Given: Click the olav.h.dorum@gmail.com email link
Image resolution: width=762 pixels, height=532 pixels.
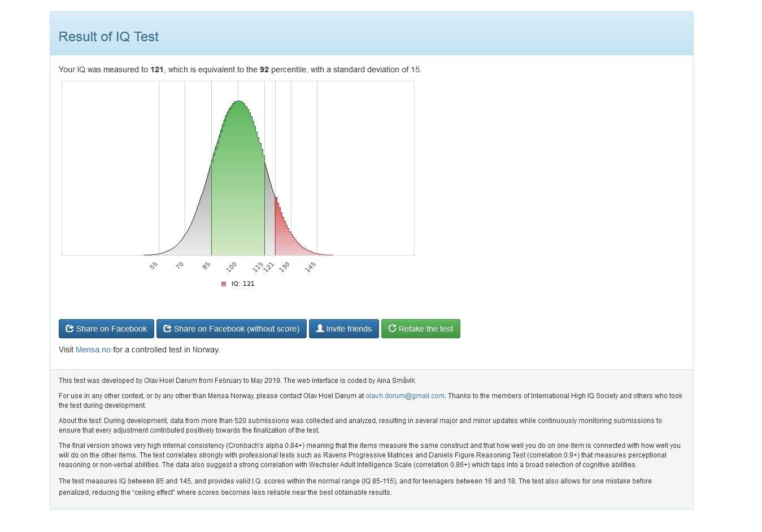Looking at the screenshot, I should (x=405, y=396).
